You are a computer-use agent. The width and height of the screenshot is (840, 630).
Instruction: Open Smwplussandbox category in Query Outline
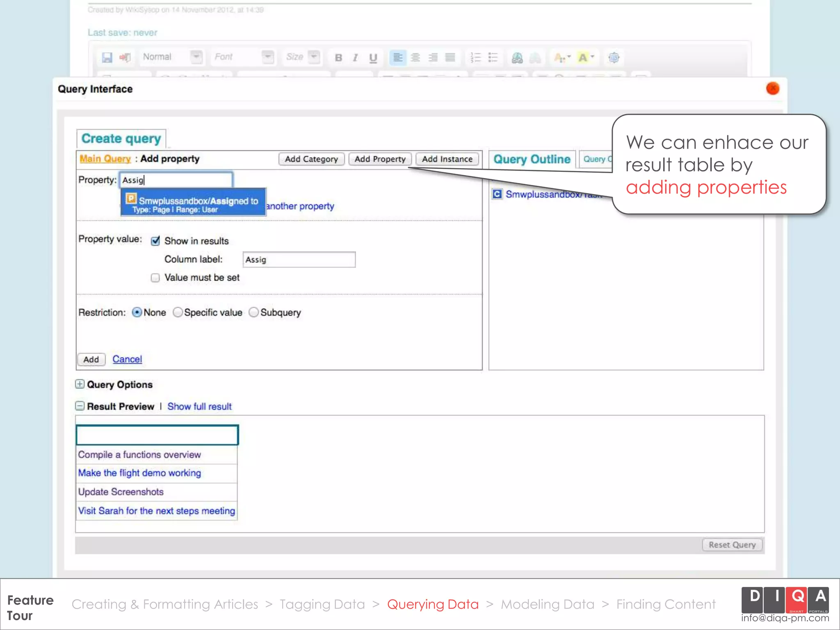[554, 194]
